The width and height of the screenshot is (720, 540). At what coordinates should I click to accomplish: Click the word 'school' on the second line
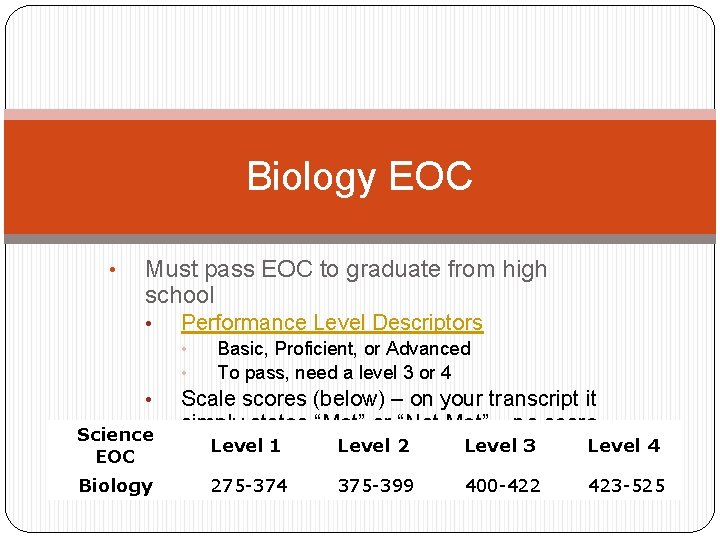click(x=180, y=295)
